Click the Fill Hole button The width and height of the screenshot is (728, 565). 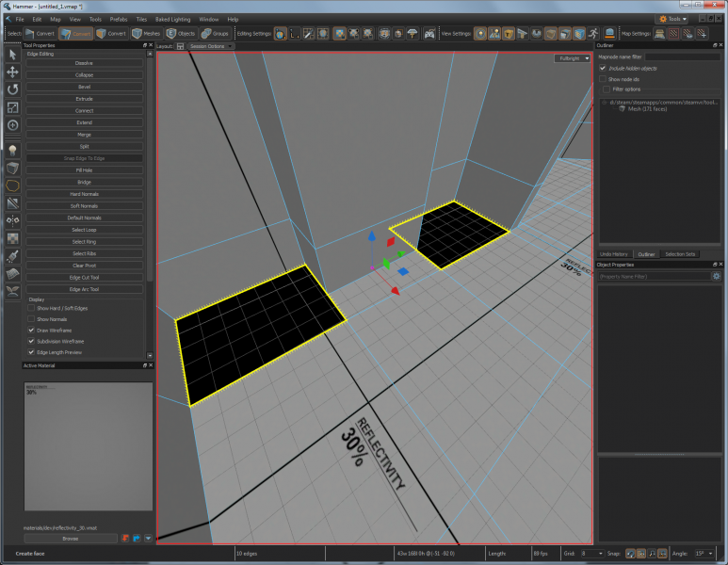84,170
